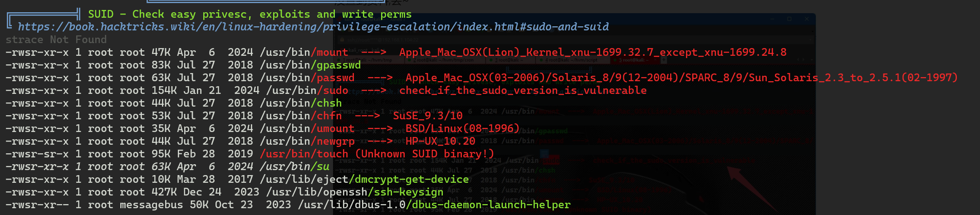This screenshot has height=215, width=980.
Task: Click the lock icon in address bar
Action: click(342, 40)
